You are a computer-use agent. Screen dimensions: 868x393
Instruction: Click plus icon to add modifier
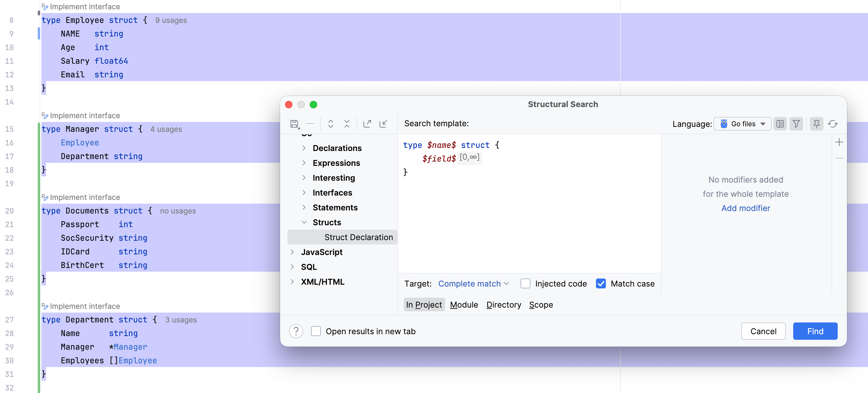(x=839, y=142)
